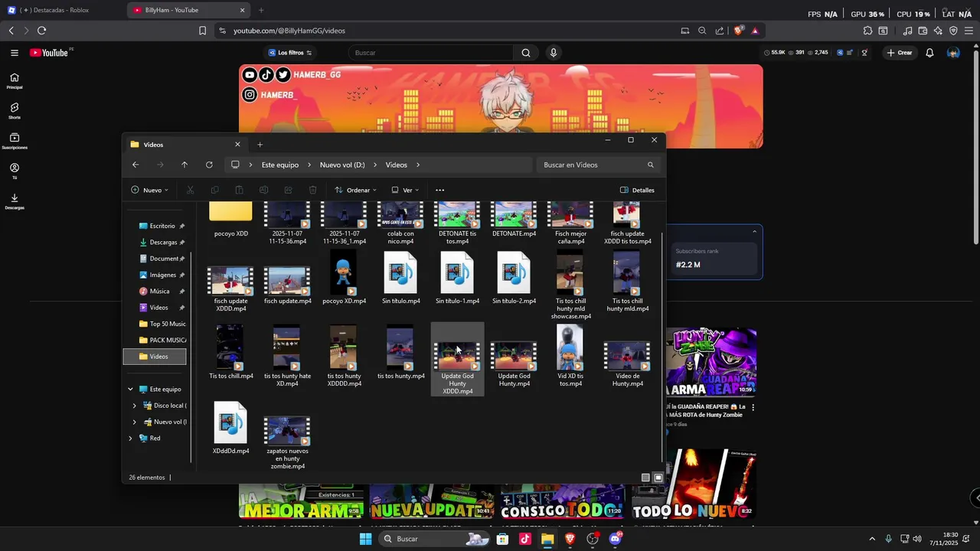Open the Ordenar dropdown in Explorer

[355, 190]
